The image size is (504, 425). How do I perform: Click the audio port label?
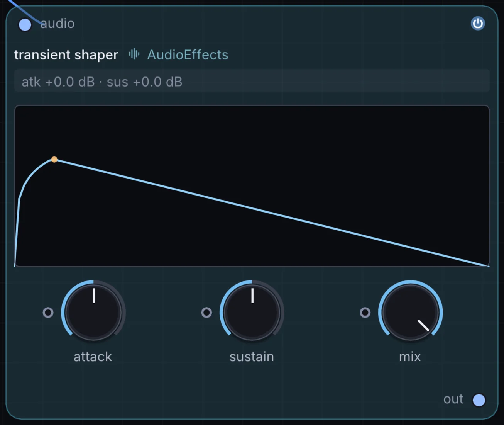[58, 24]
